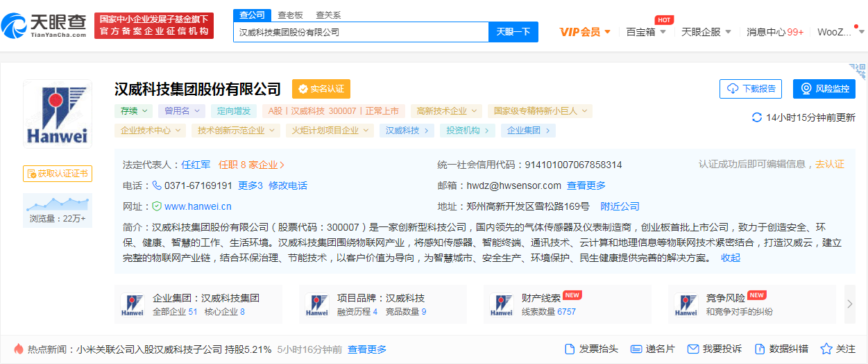868x364 pixels.
Task: Click the 定向增发 tag
Action: pyautogui.click(x=234, y=110)
